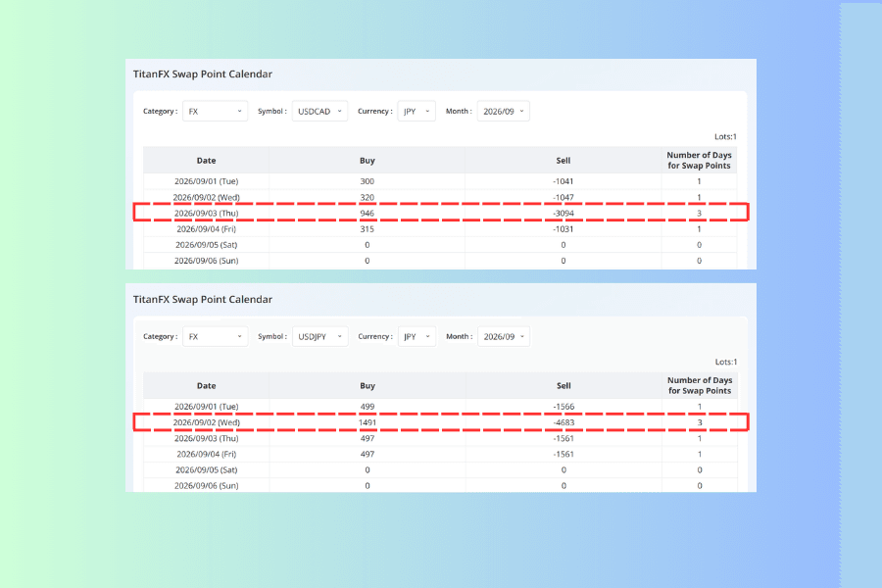Screen dimensions: 882x588
Task: Open the USDJPY Symbol dropdown
Action: click(319, 336)
